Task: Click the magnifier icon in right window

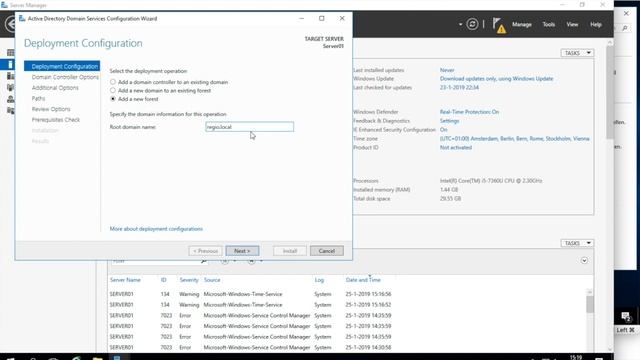Action: pyautogui.click(x=624, y=28)
